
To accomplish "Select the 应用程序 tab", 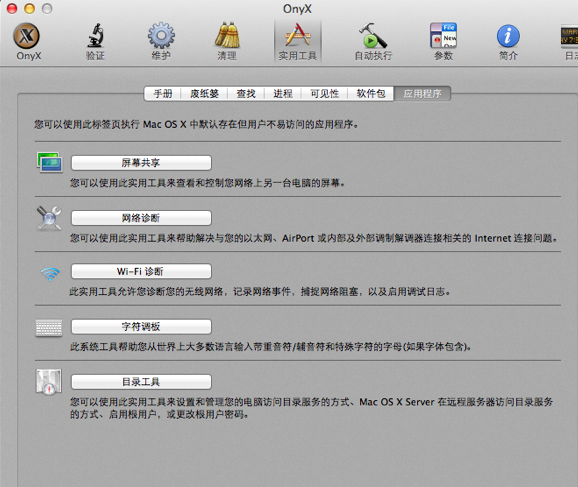I will point(422,94).
